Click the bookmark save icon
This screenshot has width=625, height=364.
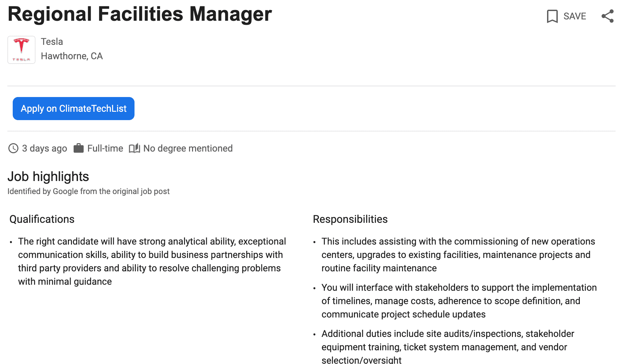pyautogui.click(x=552, y=16)
